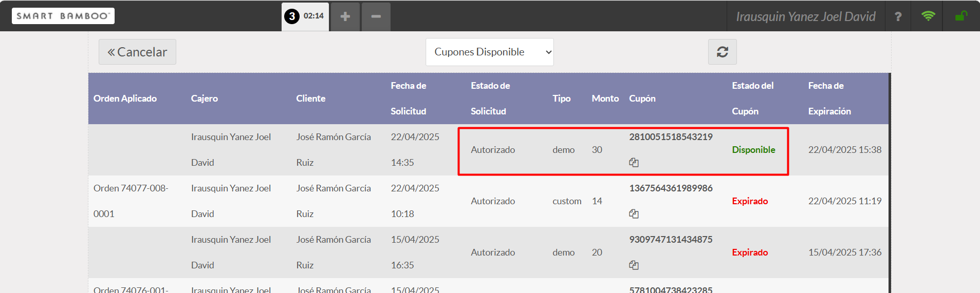This screenshot has height=293, width=980.
Task: Click the Estado del Cupón column header
Action: point(752,99)
